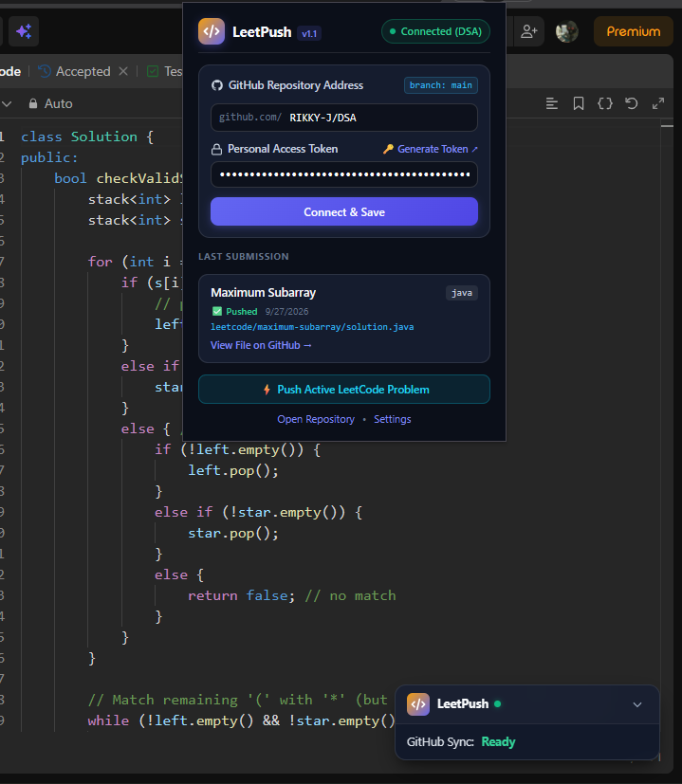Screen dimensions: 682x784
Task: Click the Tes tab with checkbox icon
Action: [165, 71]
